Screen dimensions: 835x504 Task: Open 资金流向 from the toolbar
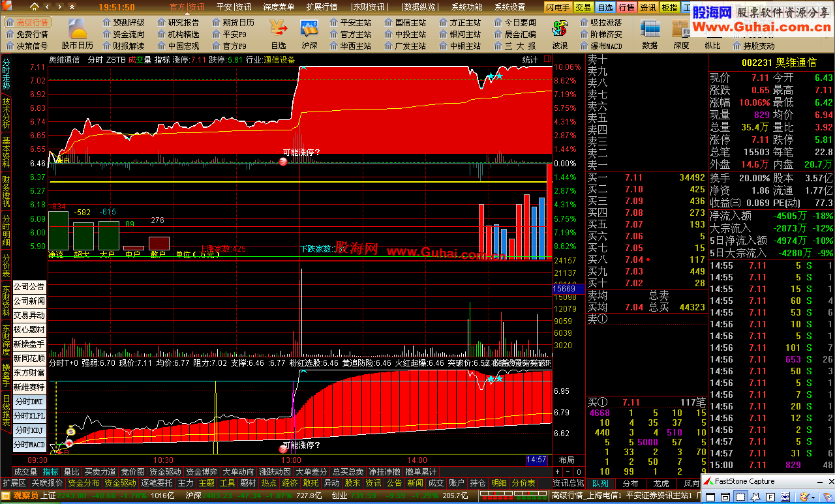click(x=123, y=34)
